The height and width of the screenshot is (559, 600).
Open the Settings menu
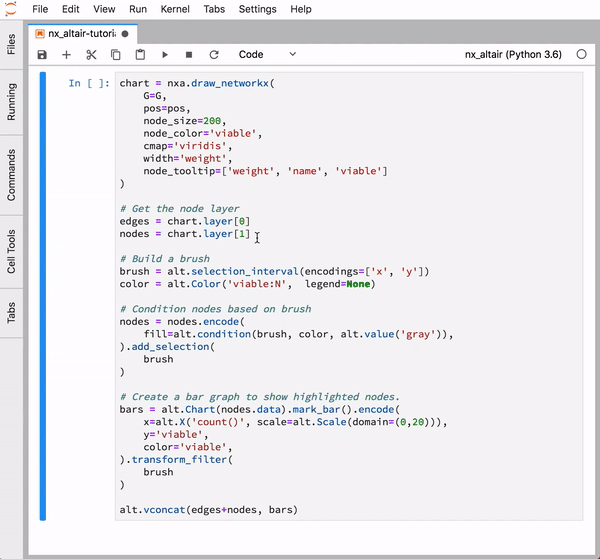258,9
